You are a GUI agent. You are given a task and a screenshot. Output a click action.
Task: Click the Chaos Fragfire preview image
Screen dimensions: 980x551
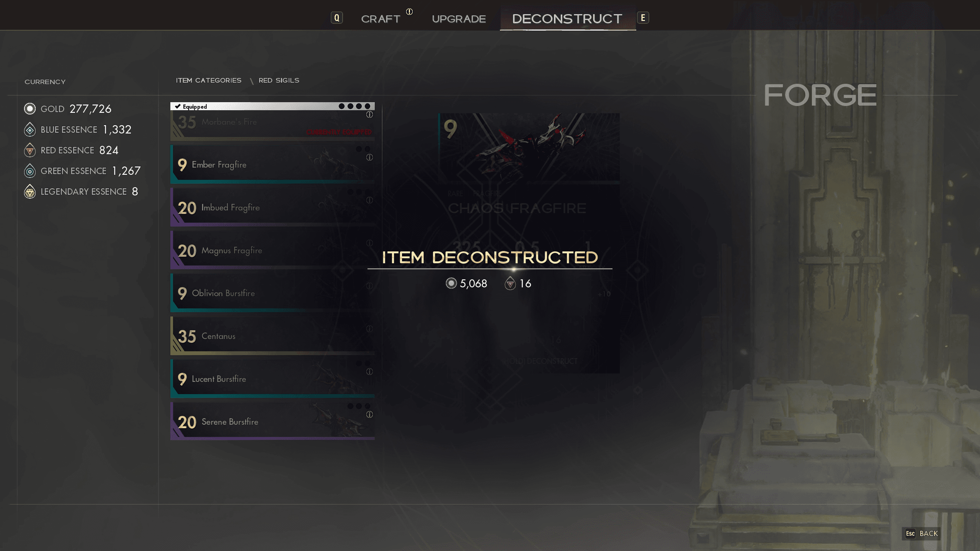tap(529, 147)
